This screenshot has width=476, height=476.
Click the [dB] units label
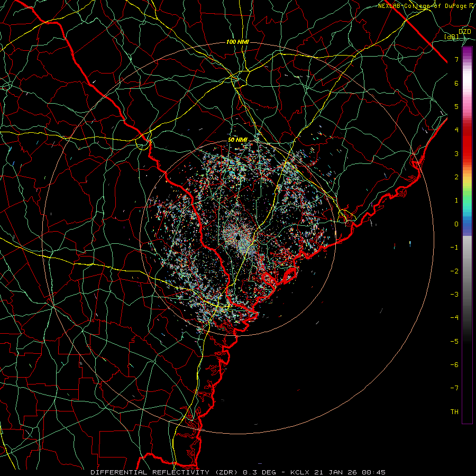click(x=452, y=36)
